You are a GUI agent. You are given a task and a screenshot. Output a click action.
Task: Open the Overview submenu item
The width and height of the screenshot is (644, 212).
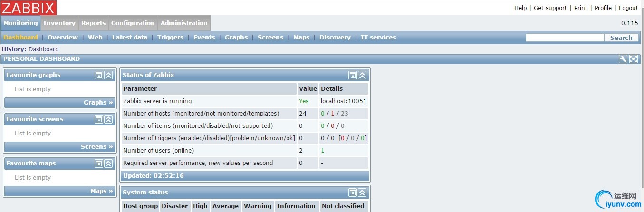point(63,37)
